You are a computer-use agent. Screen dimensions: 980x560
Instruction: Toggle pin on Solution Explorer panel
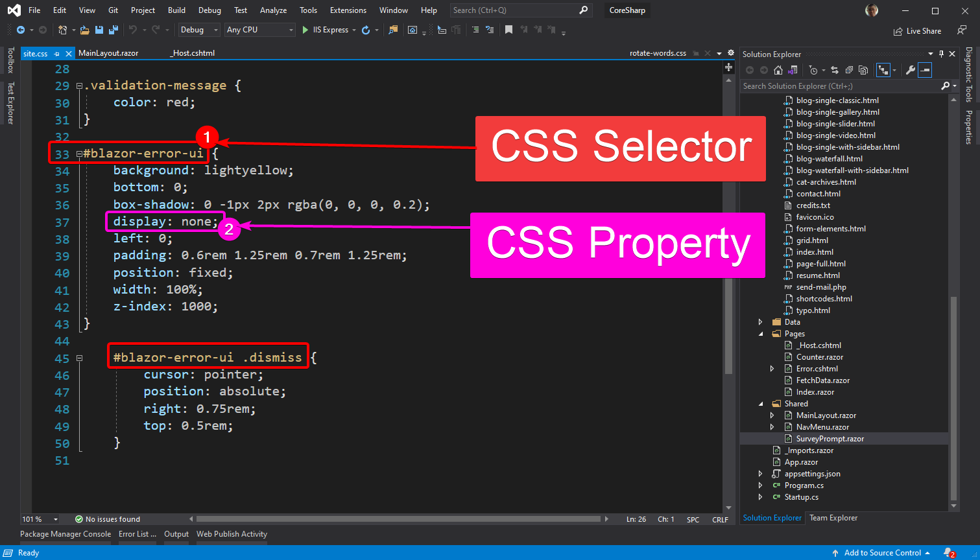click(x=942, y=54)
